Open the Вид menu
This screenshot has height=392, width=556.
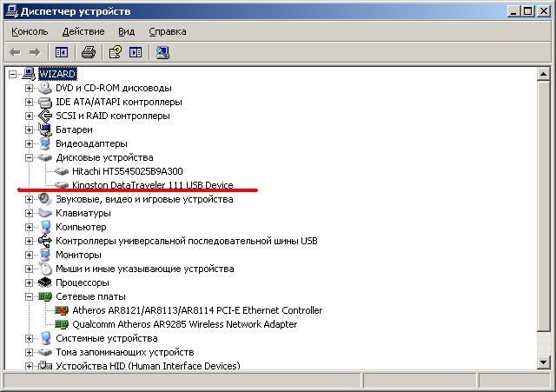(x=126, y=31)
